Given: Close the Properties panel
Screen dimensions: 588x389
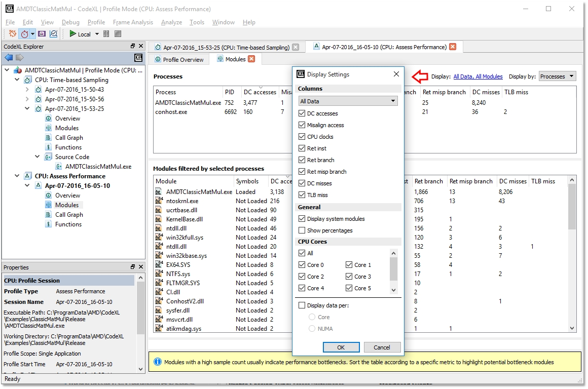Looking at the screenshot, I should tap(141, 267).
